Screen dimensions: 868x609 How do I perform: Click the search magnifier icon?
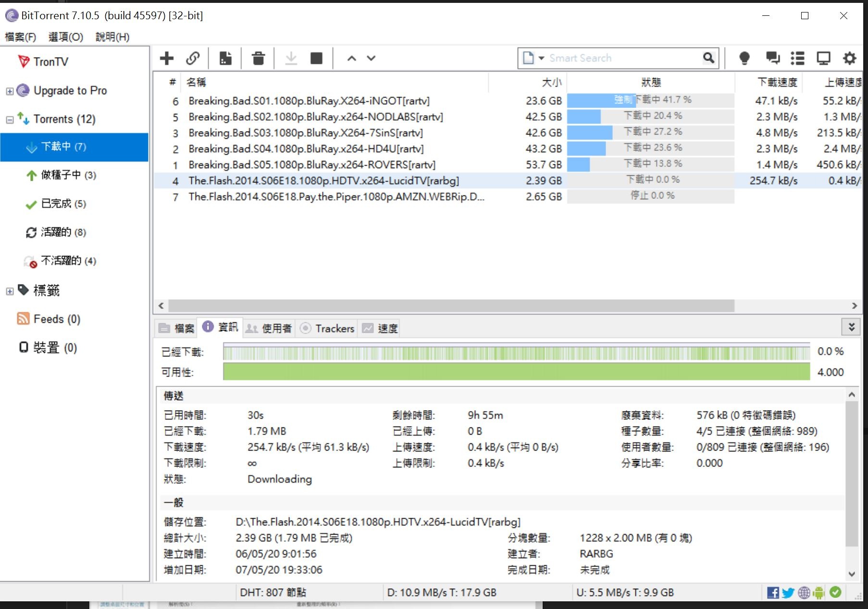point(708,58)
